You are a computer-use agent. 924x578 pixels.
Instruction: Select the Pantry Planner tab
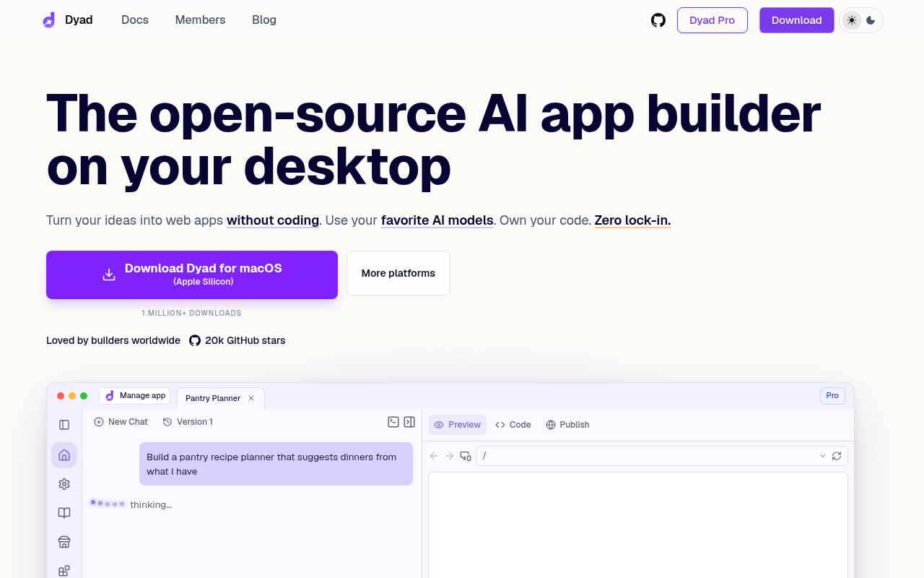click(x=220, y=398)
